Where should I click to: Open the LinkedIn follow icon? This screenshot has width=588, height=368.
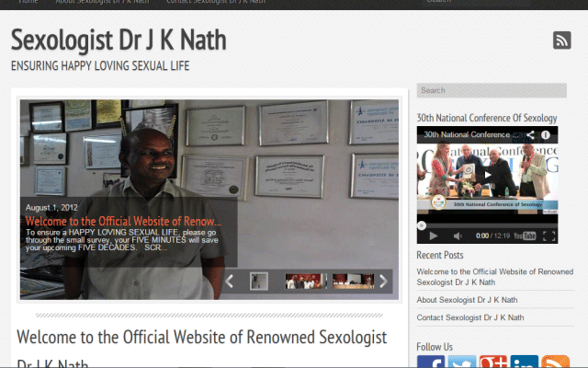coord(525,363)
